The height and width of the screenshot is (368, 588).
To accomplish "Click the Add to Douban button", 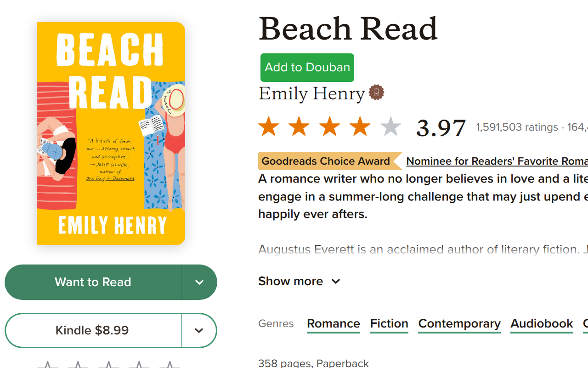I will pyautogui.click(x=307, y=67).
